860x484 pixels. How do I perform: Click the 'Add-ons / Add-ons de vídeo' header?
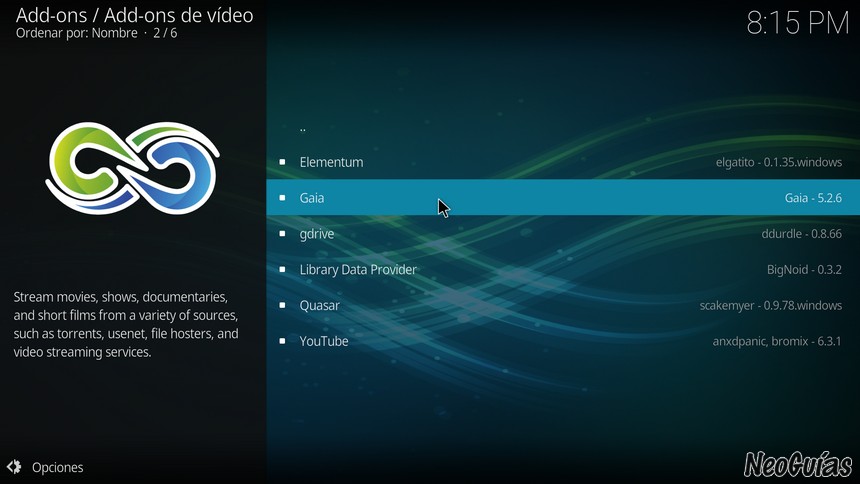coord(134,15)
